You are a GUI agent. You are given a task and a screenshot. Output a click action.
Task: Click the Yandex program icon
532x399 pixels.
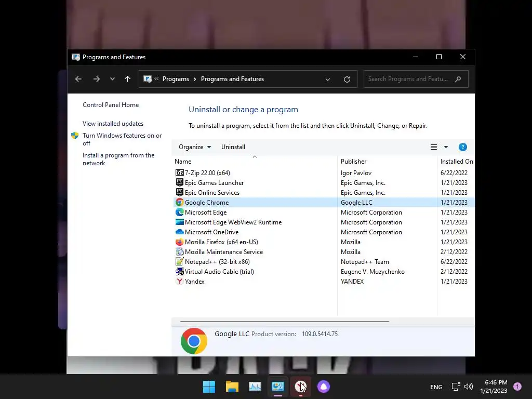[x=179, y=281]
